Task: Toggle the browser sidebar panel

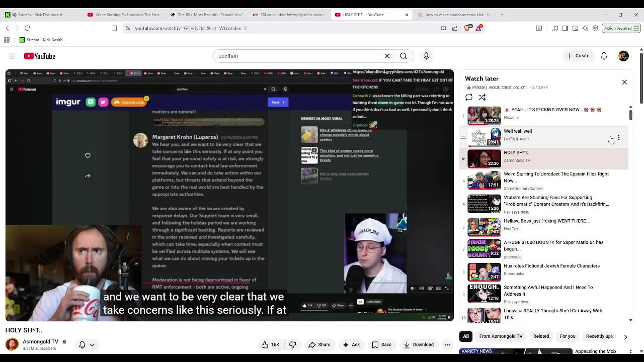Action: [565, 28]
